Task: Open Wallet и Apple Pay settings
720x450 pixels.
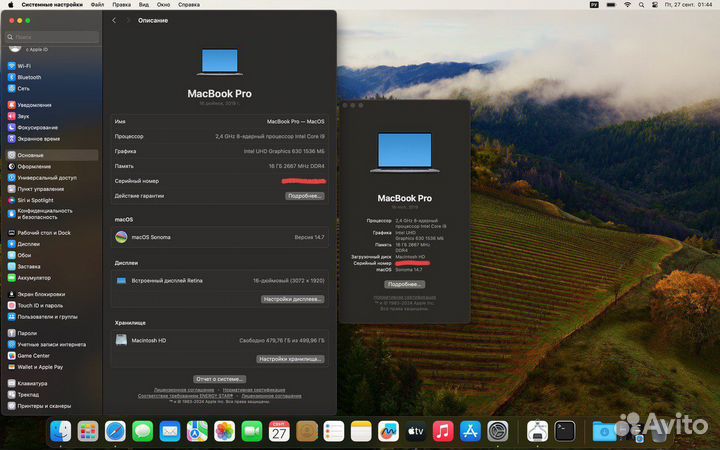Action: (x=52, y=367)
